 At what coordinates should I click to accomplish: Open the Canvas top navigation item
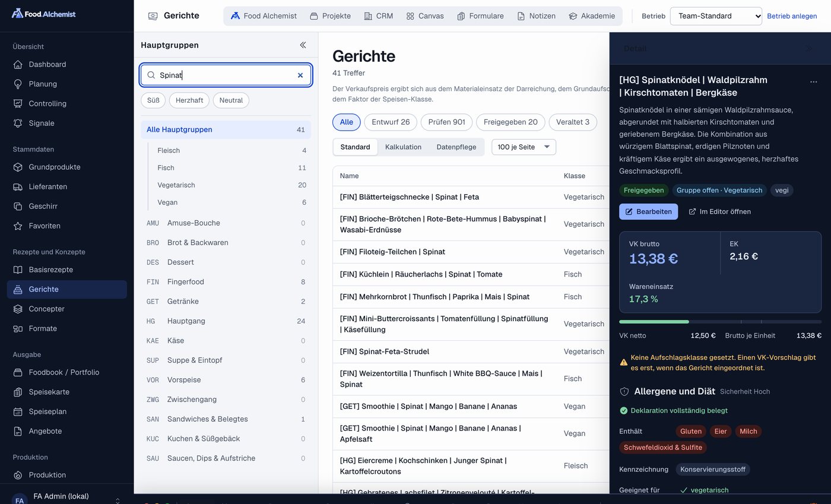[x=425, y=16]
